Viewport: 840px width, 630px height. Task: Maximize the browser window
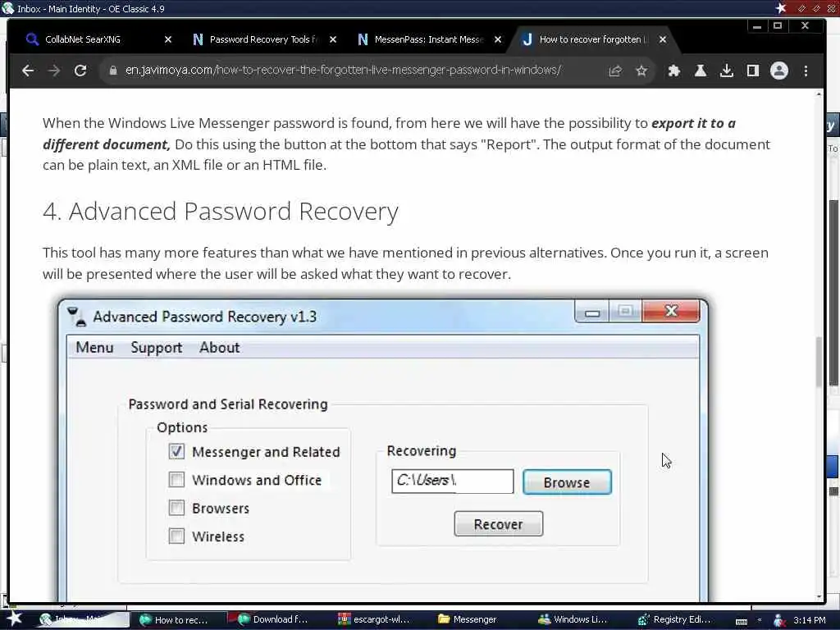(778, 25)
